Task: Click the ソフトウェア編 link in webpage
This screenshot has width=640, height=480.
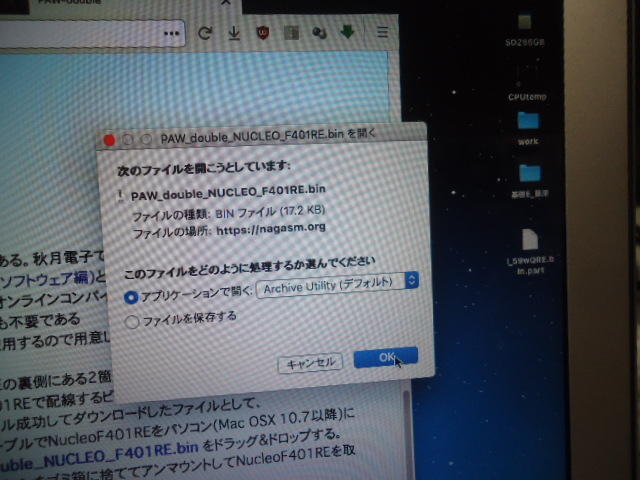Action: pos(45,279)
